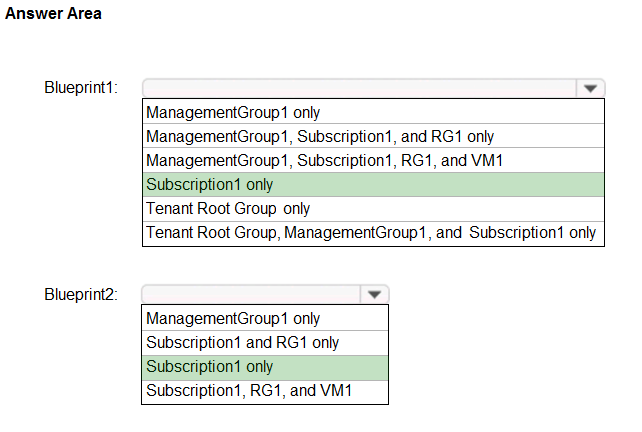Open the Blueprint1 dropdown arrow
The height and width of the screenshot is (432, 642).
[x=590, y=88]
